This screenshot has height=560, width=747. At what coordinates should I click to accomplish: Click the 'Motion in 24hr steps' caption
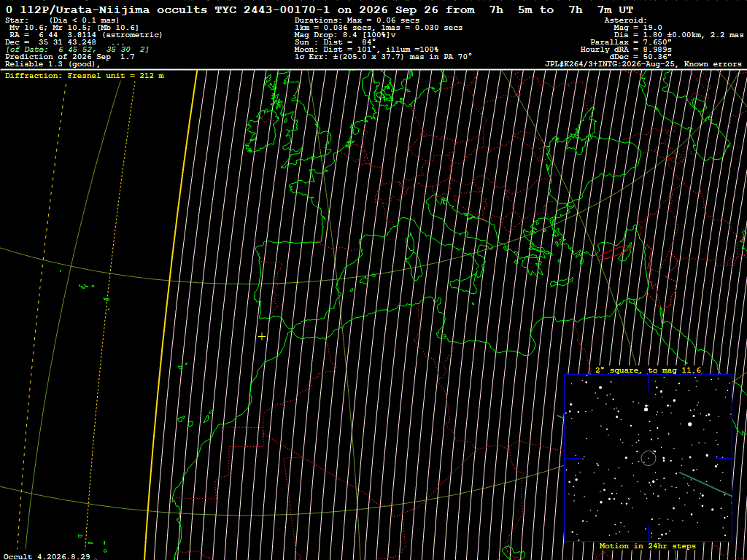[648, 546]
